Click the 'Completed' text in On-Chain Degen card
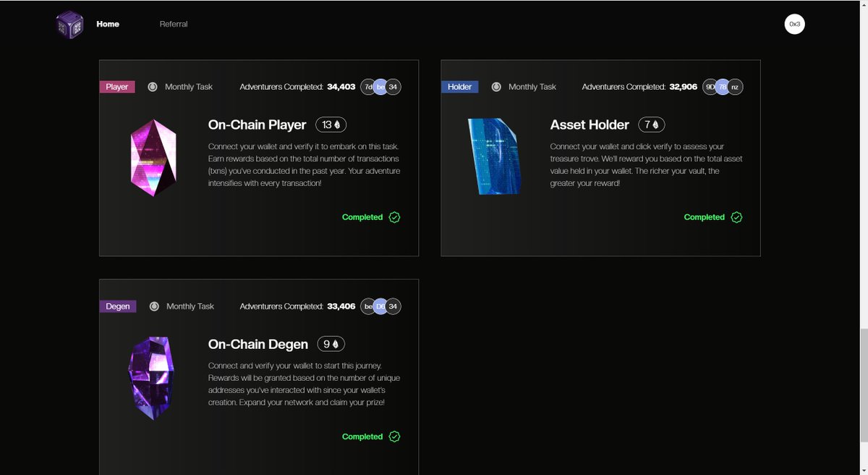868x475 pixels. 362,437
